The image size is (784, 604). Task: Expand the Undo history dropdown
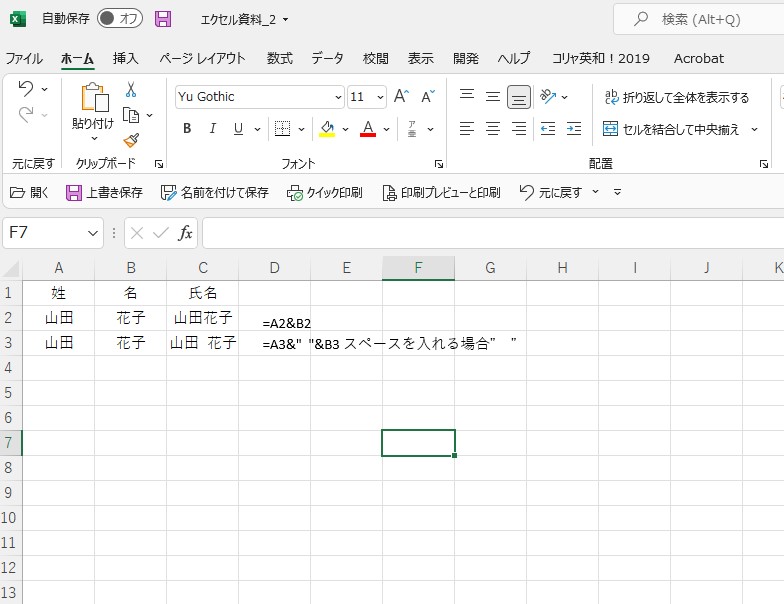44,90
